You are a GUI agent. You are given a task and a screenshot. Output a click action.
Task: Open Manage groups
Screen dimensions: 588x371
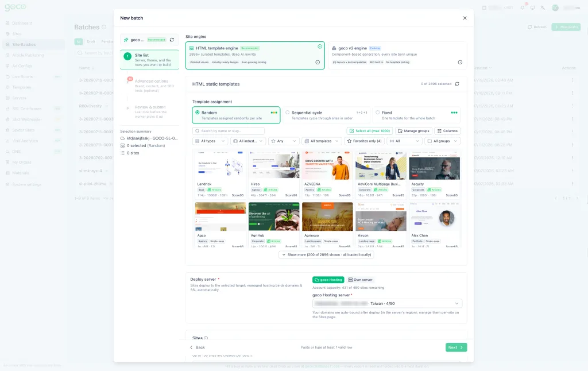[x=413, y=131]
